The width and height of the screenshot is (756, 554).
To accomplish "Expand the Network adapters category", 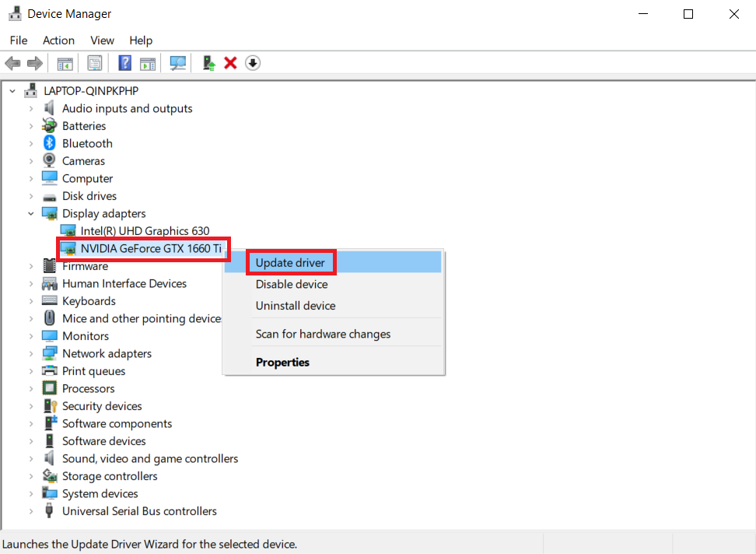I will [31, 354].
